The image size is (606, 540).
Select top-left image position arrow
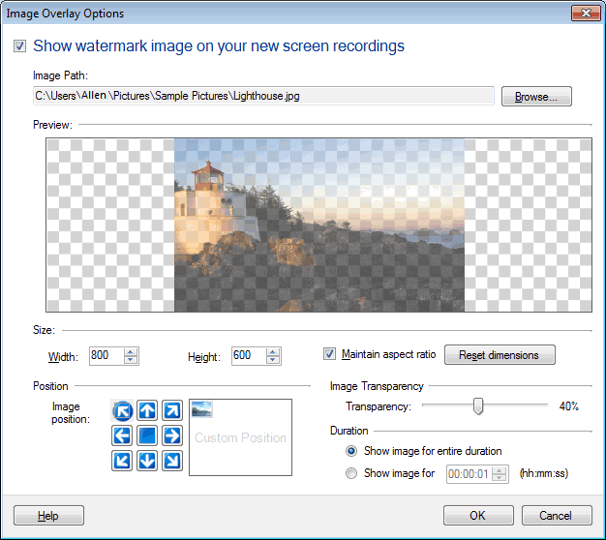click(122, 410)
